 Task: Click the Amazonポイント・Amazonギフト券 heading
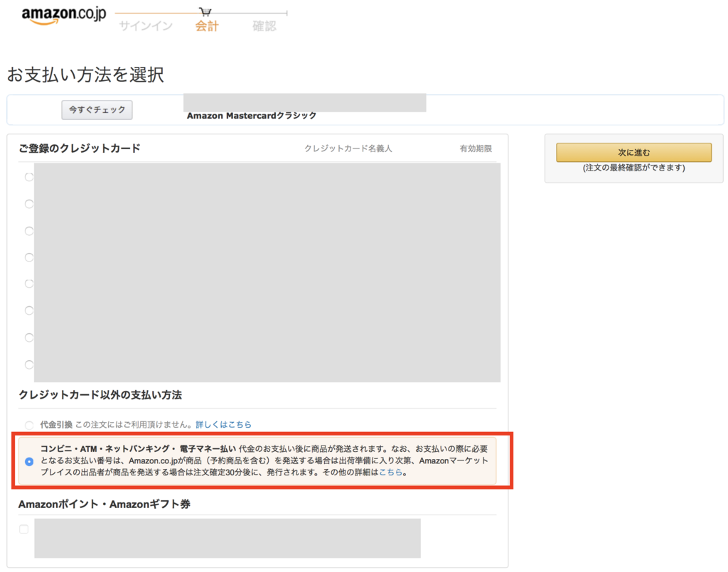(x=105, y=504)
